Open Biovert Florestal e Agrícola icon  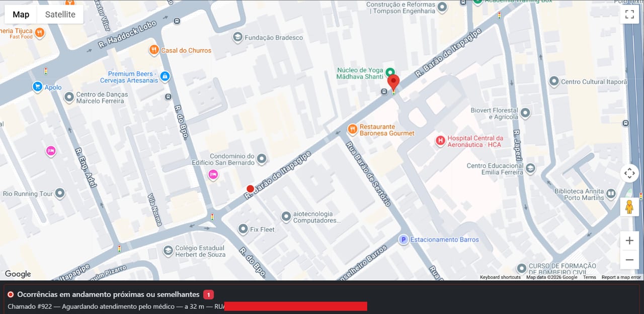tap(525, 113)
